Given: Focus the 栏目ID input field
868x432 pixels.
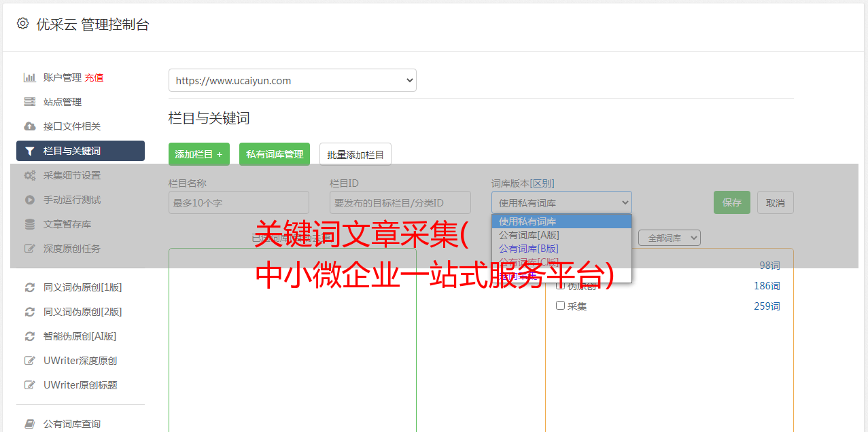Looking at the screenshot, I should pyautogui.click(x=400, y=202).
